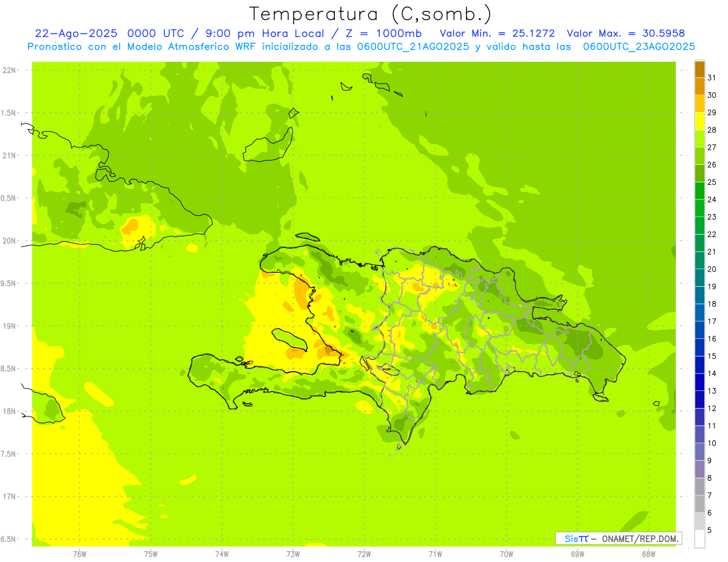
Task: Click the "70W" longitude label
Action: pyautogui.click(x=507, y=554)
